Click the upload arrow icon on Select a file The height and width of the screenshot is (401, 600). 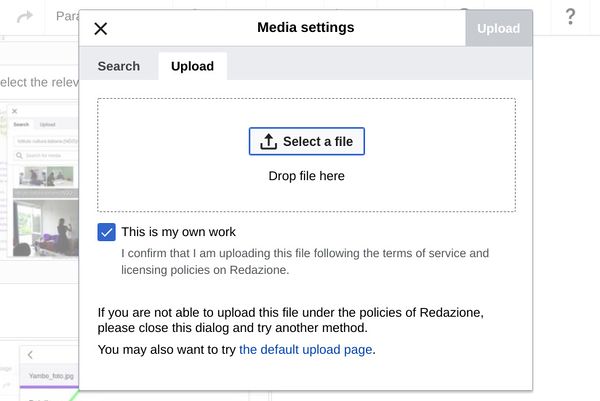point(268,142)
